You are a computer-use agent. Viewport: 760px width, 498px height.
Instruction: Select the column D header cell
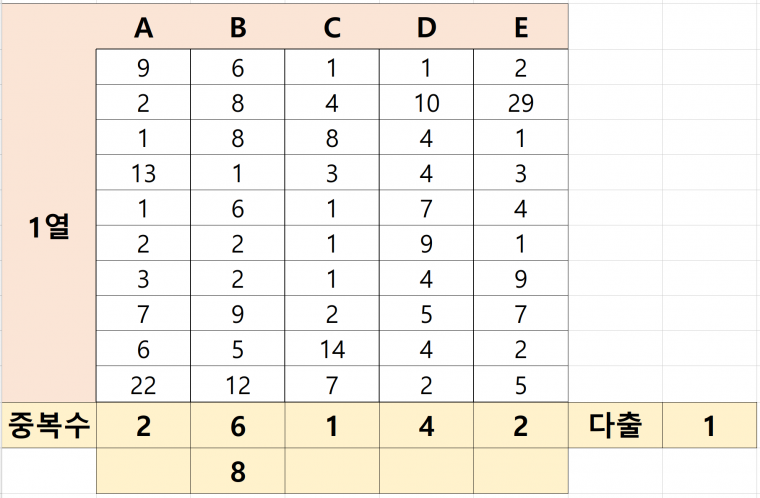point(426,29)
